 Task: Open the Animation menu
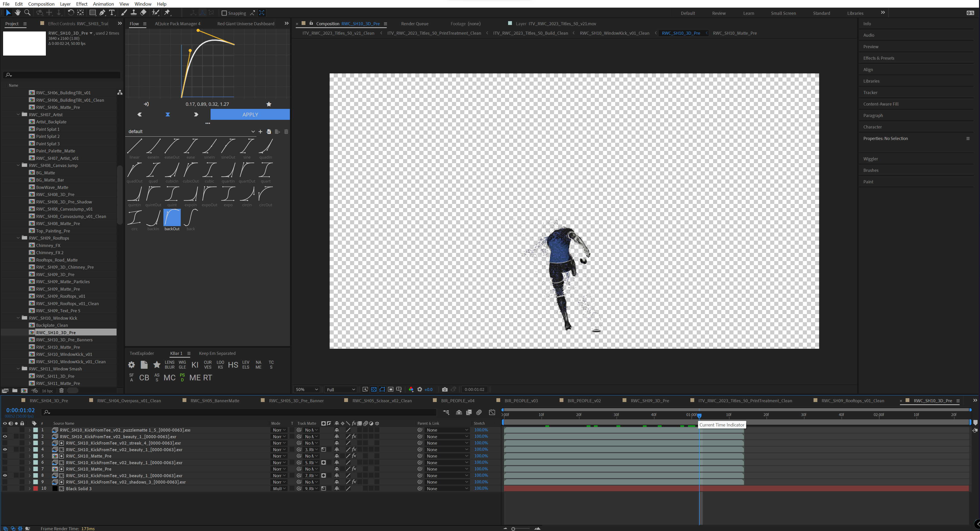pyautogui.click(x=103, y=4)
